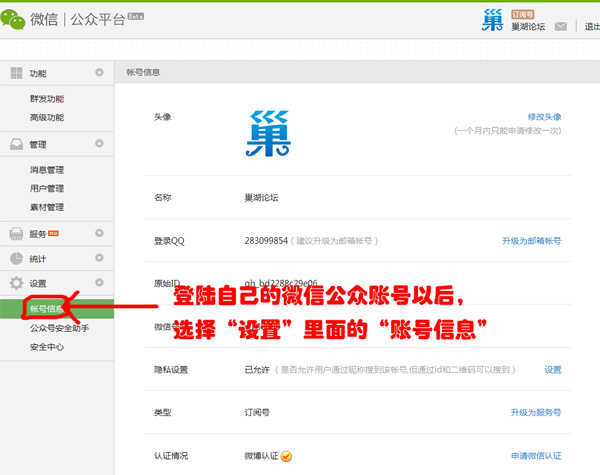This screenshot has width=600, height=475.
Task: Click the 微信 公众平台 title text
Action: click(x=78, y=19)
